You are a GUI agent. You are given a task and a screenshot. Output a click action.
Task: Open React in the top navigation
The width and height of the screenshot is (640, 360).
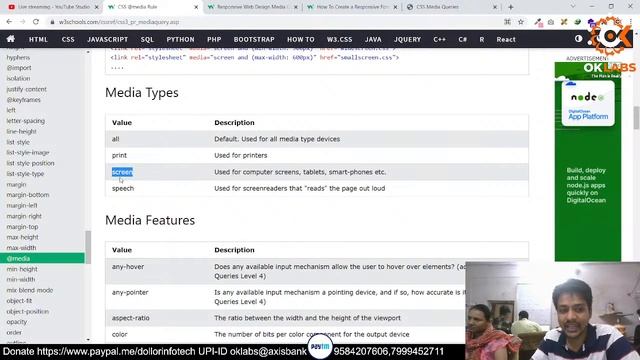point(506,39)
